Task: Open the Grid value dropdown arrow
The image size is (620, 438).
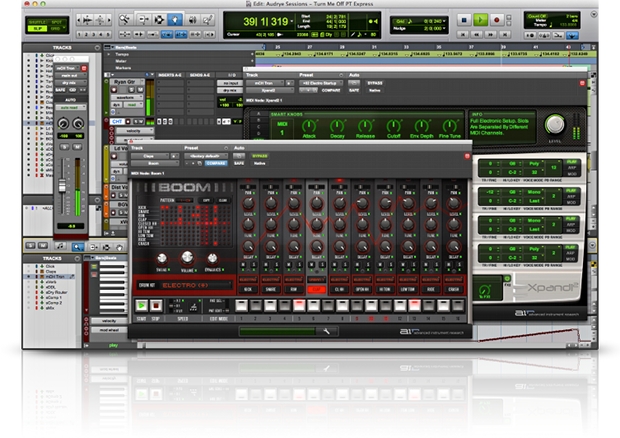Action: point(444,21)
